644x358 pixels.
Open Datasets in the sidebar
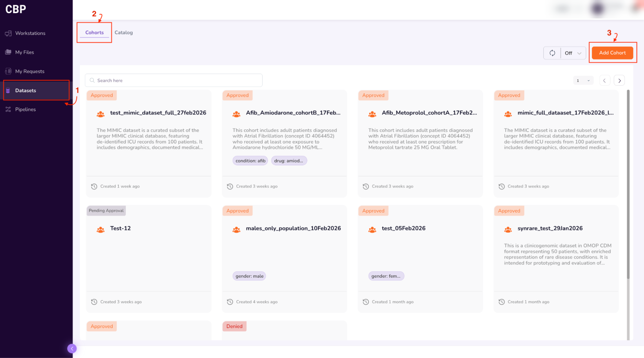26,90
